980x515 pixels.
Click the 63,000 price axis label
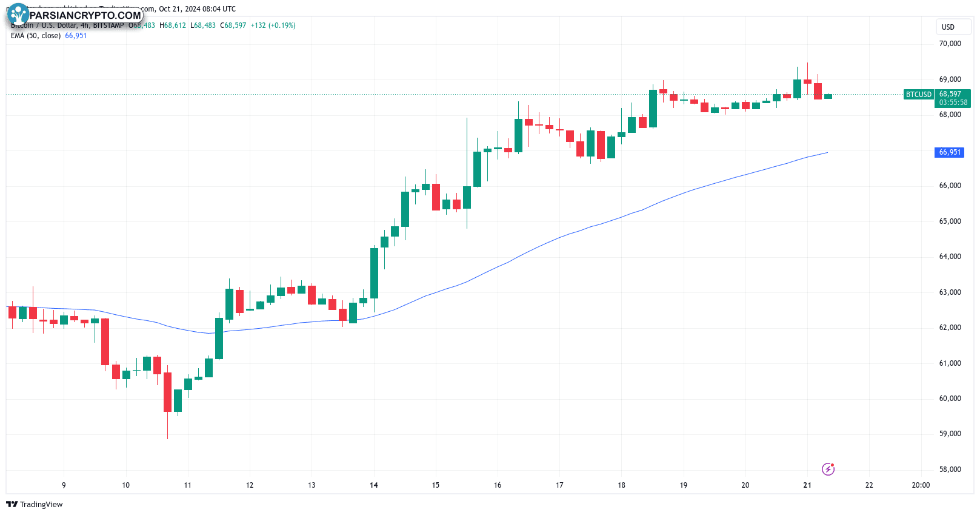tap(950, 292)
